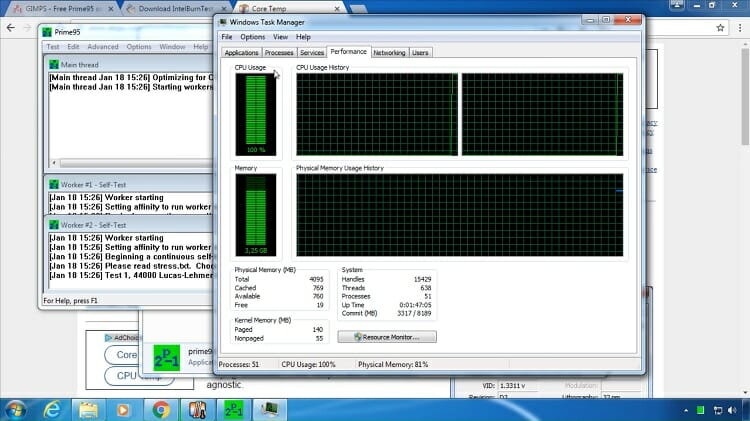Click the Up Time value 0:01:47:05
Image resolution: width=750 pixels, height=421 pixels.
tap(415, 305)
